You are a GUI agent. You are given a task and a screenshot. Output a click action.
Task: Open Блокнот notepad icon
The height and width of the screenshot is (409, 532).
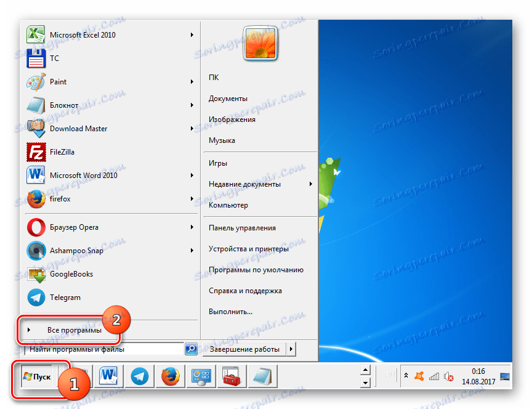[36, 105]
